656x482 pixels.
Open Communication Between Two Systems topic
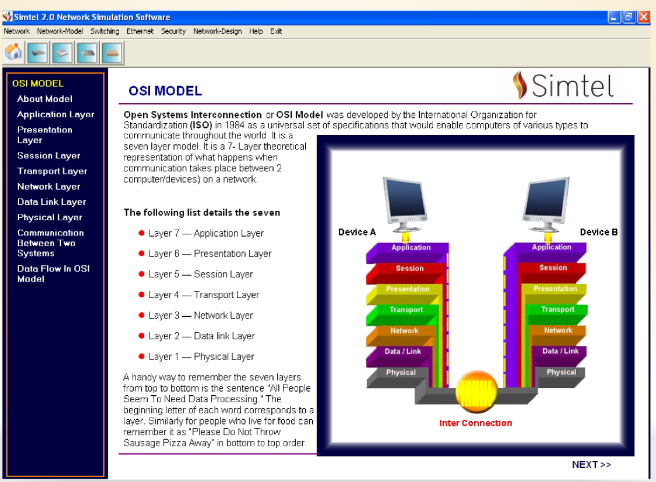point(50,243)
